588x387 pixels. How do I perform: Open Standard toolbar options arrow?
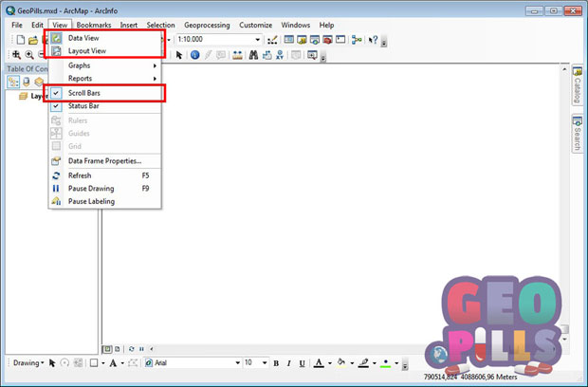[x=384, y=43]
